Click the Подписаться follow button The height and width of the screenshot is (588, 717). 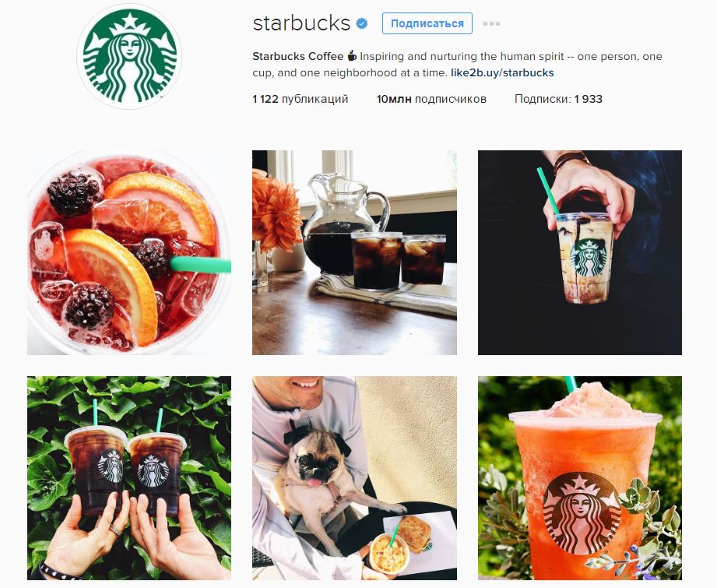(x=427, y=23)
